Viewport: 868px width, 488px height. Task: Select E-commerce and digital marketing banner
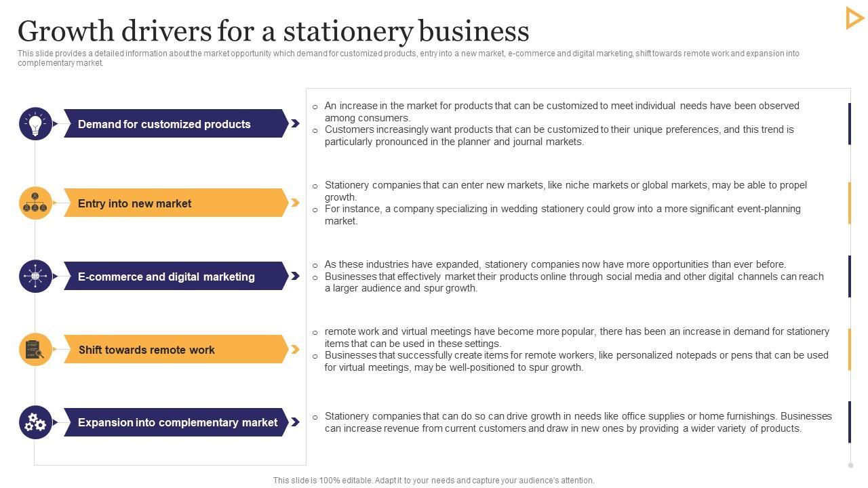point(175,277)
